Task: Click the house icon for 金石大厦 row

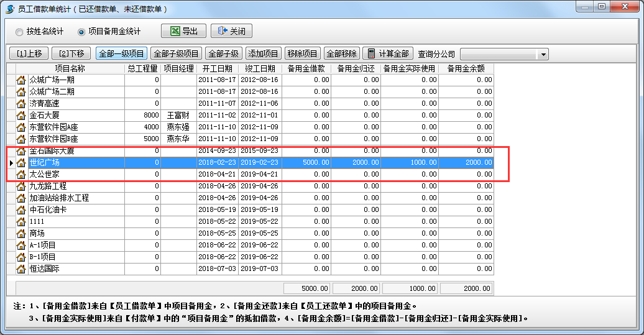Action: pos(21,116)
